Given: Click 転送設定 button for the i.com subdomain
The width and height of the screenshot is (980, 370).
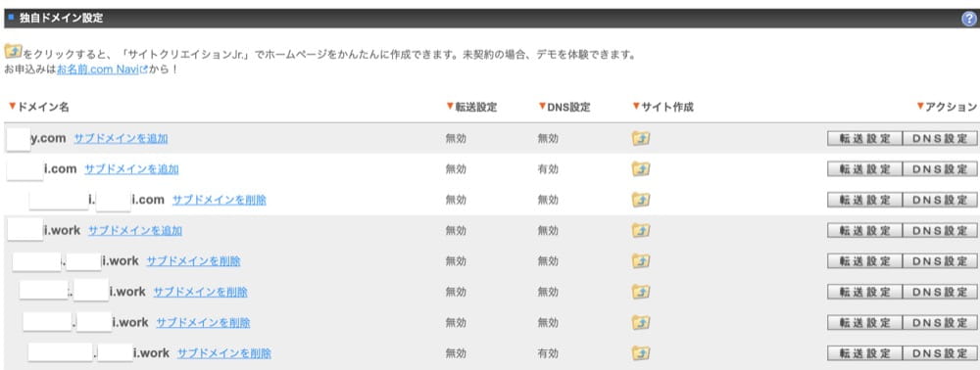Looking at the screenshot, I should [x=864, y=200].
